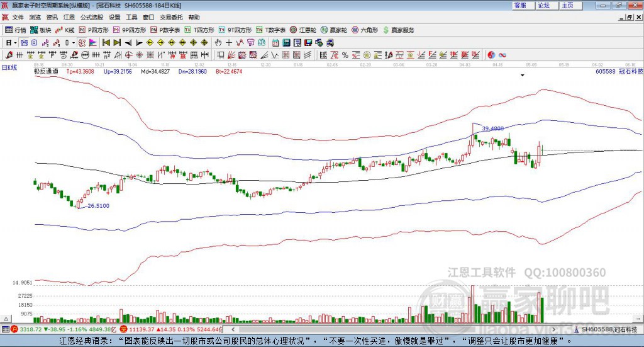Open the 公式选股 menu
Viewport: 644px width, 347px height.
point(92,17)
